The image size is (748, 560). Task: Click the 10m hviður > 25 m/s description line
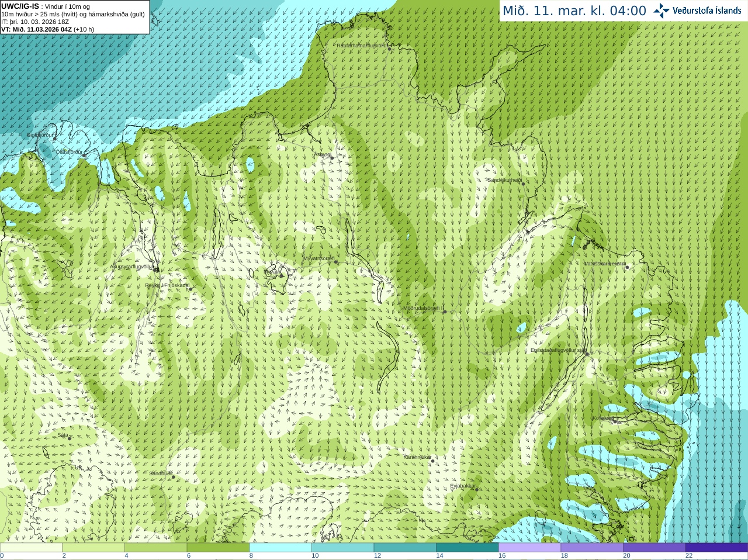[x=73, y=14]
